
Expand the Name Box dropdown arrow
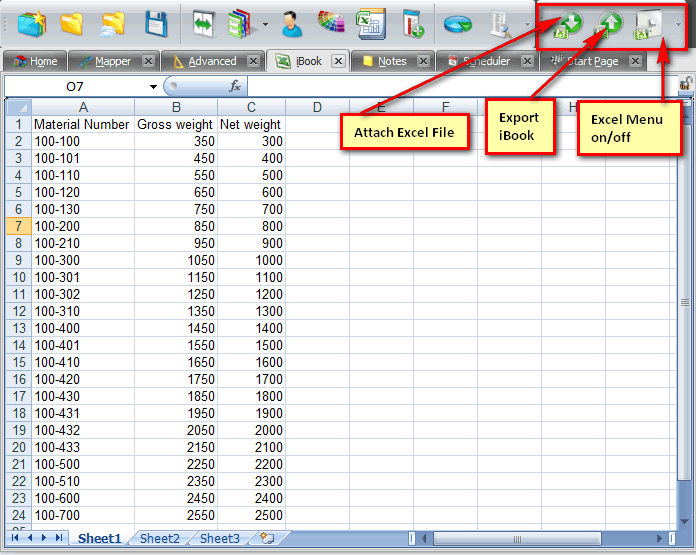pyautogui.click(x=153, y=87)
